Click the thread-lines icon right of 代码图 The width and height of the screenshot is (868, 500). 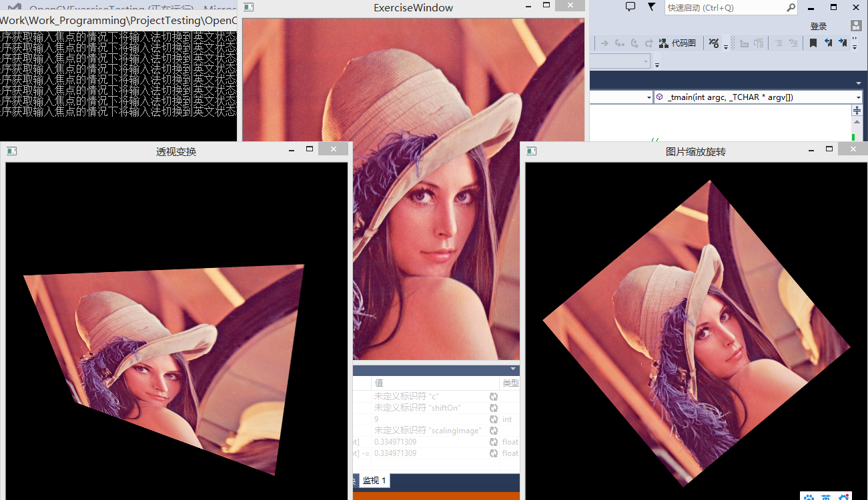(714, 43)
